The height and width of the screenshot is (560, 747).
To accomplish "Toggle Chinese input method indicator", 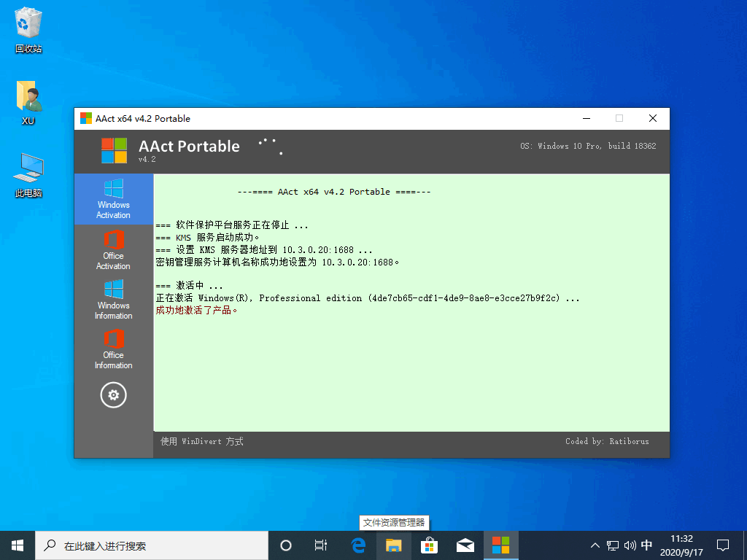I will 646,545.
